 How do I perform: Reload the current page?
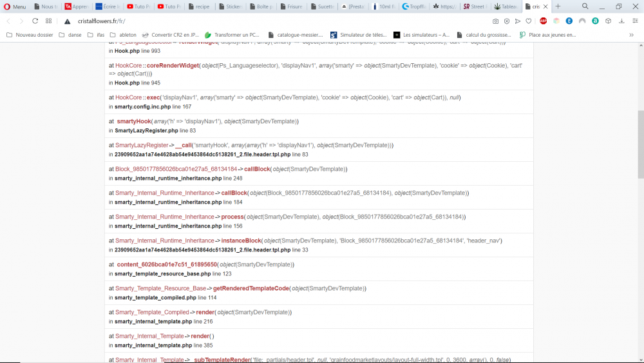click(35, 21)
